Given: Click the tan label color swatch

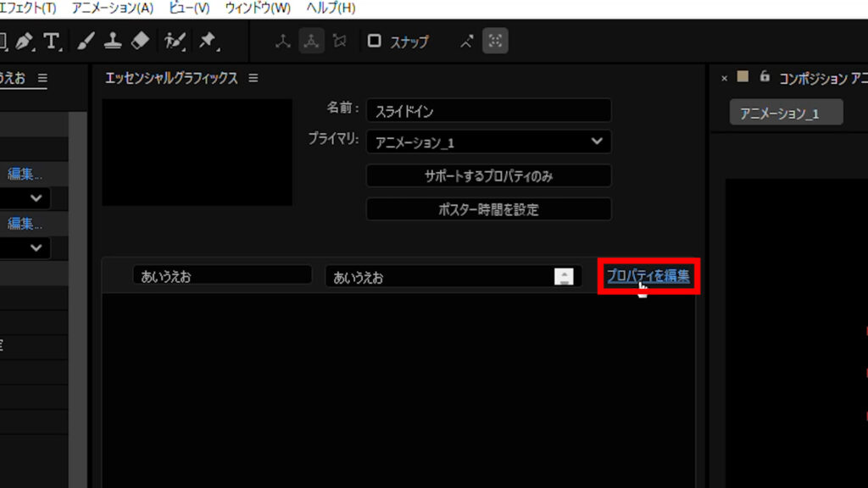Looking at the screenshot, I should pos(743,77).
